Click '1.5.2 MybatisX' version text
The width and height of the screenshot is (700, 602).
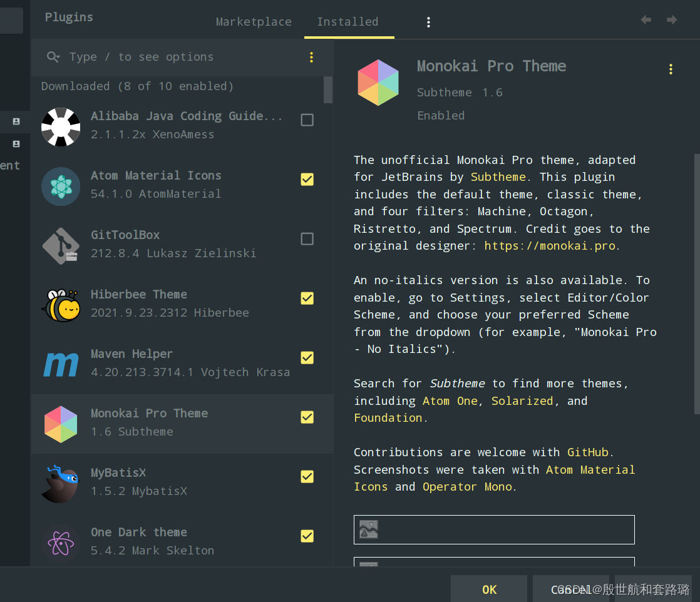(x=139, y=491)
